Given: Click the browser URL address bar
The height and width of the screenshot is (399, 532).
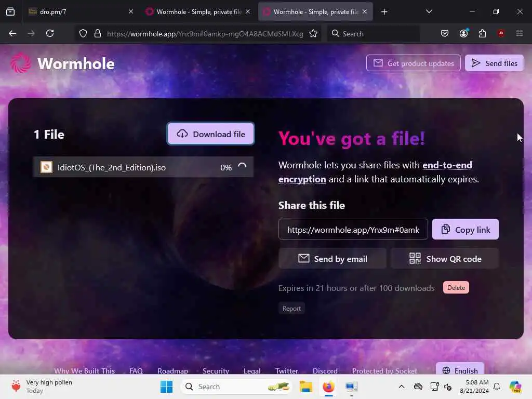Looking at the screenshot, I should click(x=205, y=34).
